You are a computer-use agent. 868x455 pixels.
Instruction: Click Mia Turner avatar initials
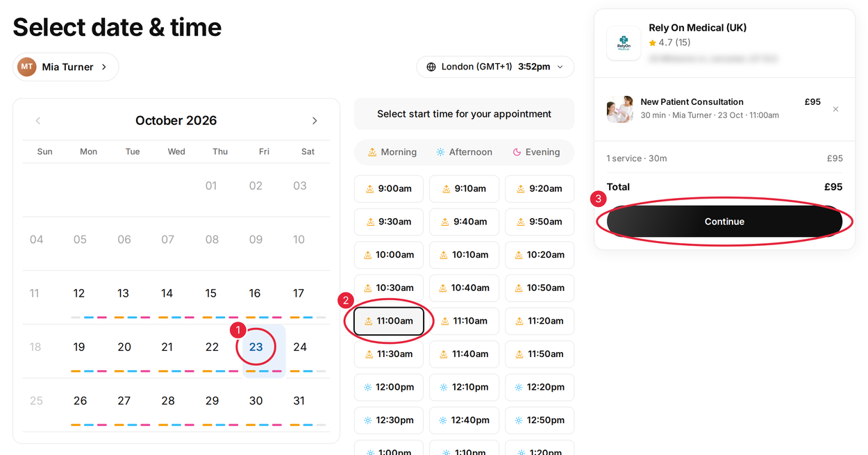coord(27,67)
